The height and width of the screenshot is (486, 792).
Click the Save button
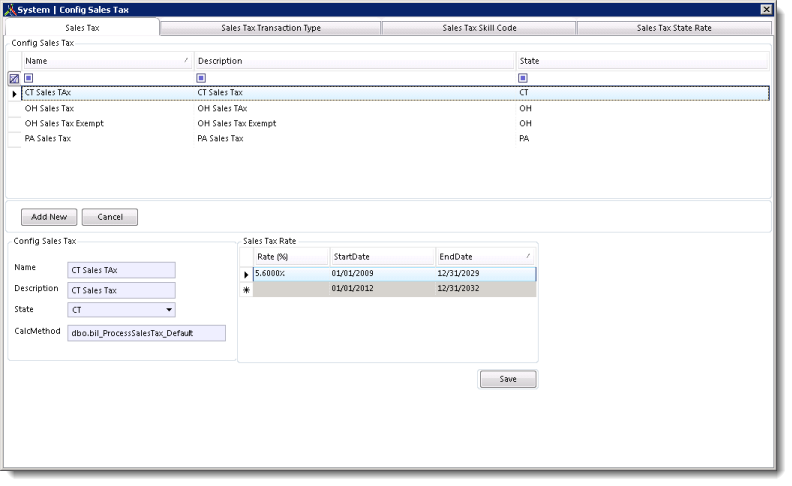click(507, 380)
